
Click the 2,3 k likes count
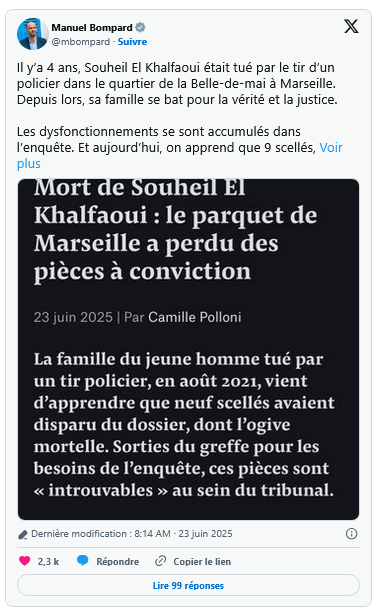[48, 561]
